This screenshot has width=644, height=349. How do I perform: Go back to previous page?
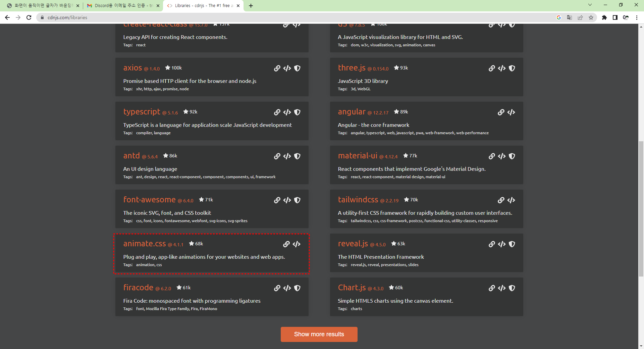click(x=7, y=17)
